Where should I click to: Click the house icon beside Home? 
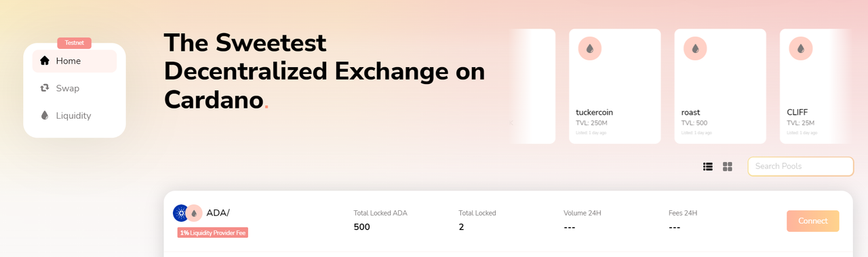tap(45, 60)
